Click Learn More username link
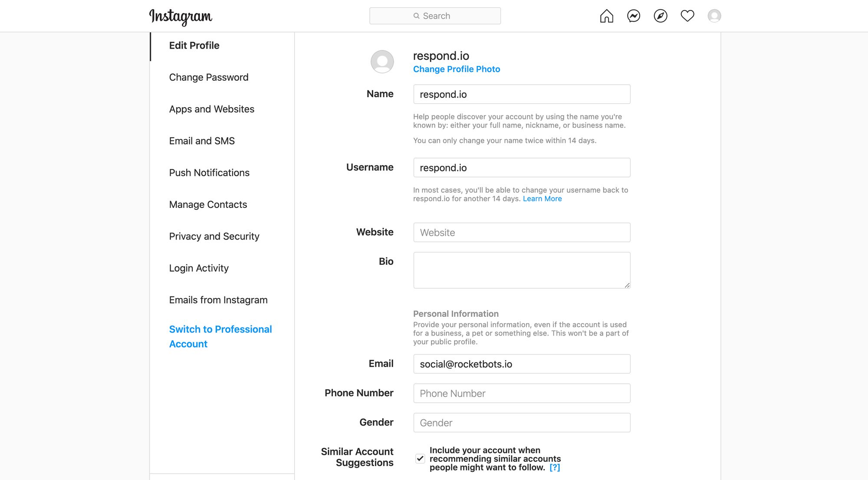Screen dimensions: 868x480 542,198
